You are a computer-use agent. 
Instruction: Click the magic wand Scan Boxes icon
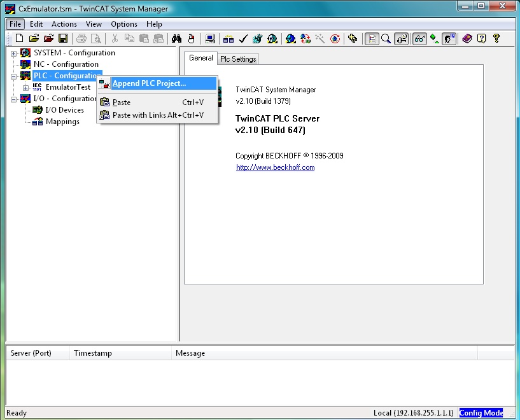[x=320, y=38]
